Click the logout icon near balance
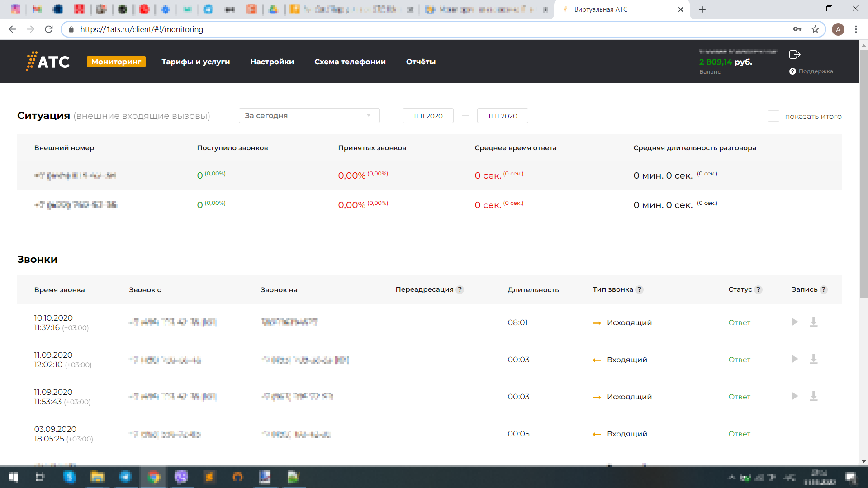The width and height of the screenshot is (868, 488). (x=794, y=55)
